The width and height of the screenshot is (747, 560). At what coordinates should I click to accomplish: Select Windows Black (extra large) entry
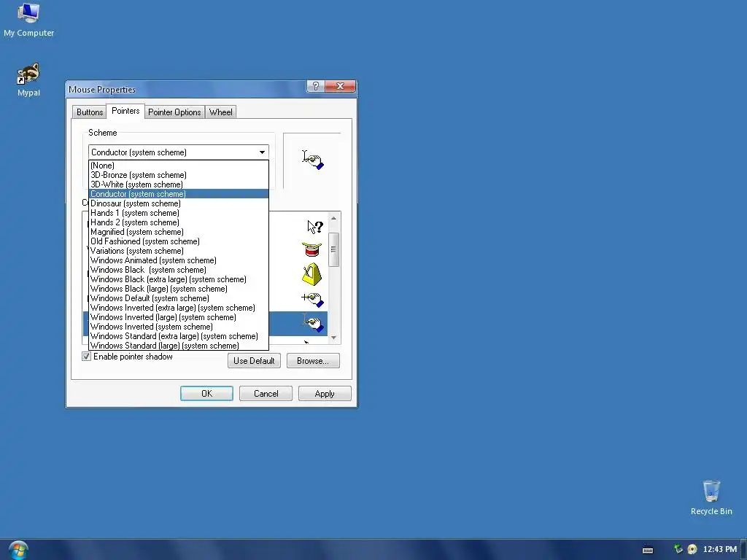coord(179,279)
